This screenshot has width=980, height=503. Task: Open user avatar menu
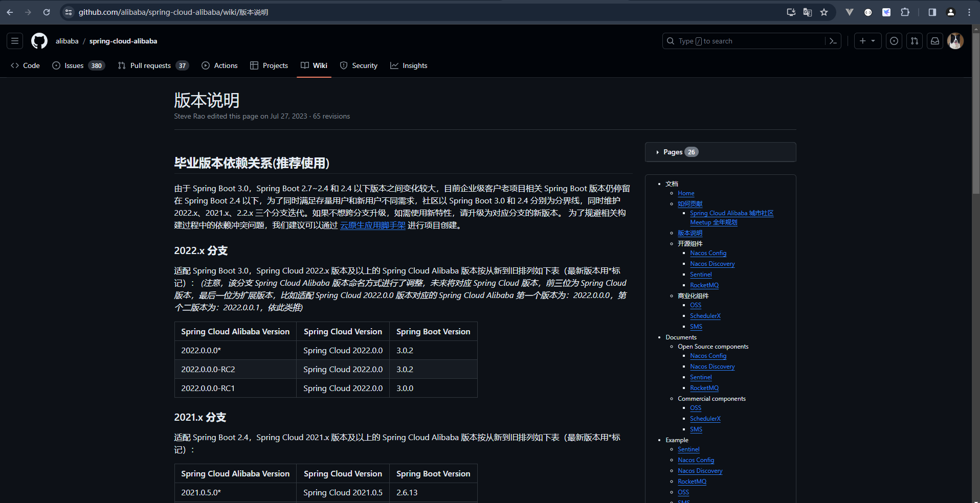(x=955, y=41)
